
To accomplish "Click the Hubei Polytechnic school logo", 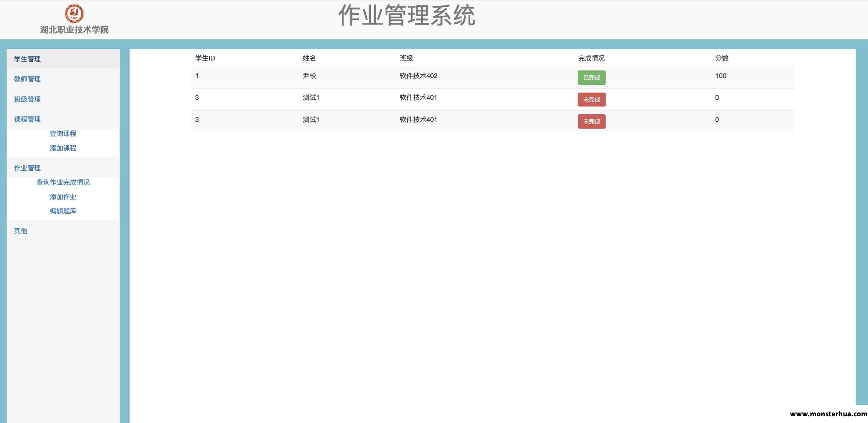I will click(74, 14).
